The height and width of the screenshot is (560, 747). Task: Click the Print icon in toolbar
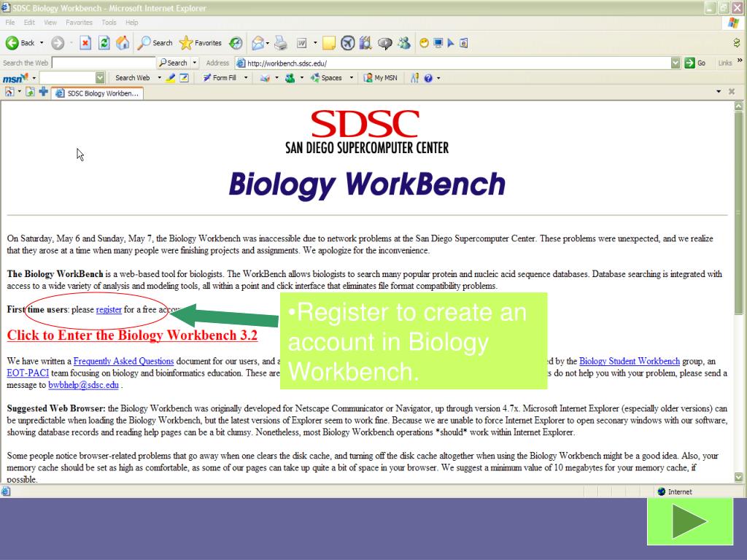[x=281, y=43]
